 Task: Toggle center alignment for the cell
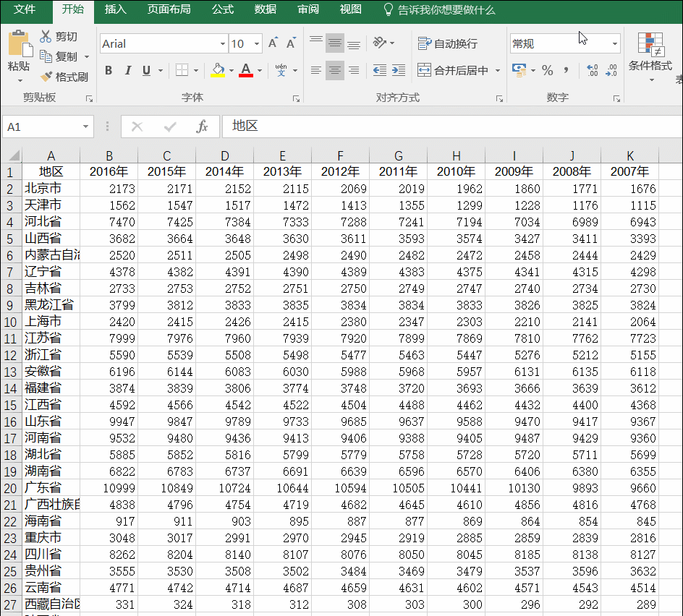click(334, 70)
